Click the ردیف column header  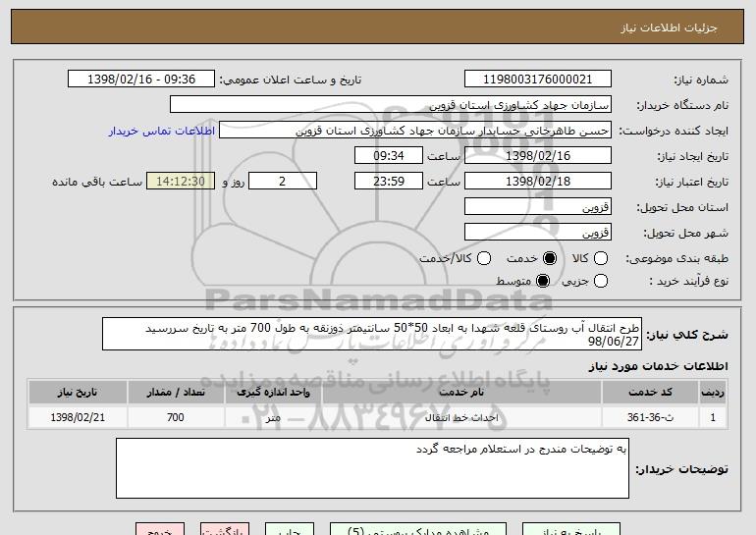coord(713,393)
